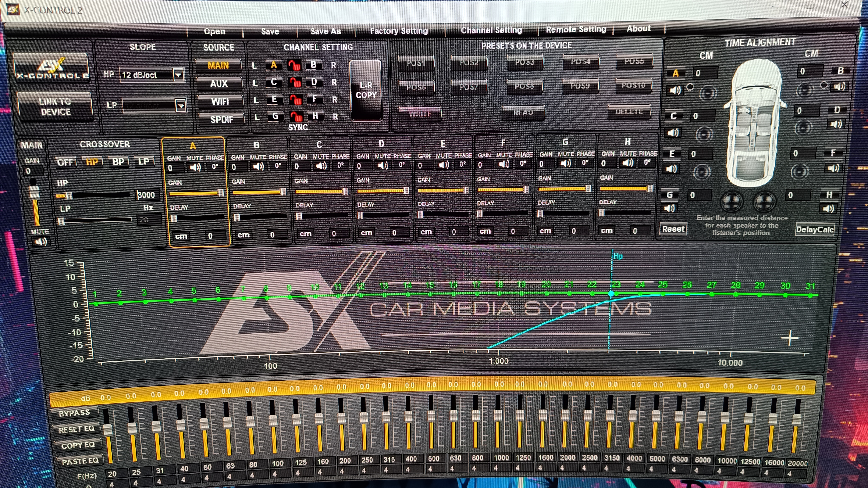Click the READ preset button
Screen dimensions: 868x488
tap(523, 112)
